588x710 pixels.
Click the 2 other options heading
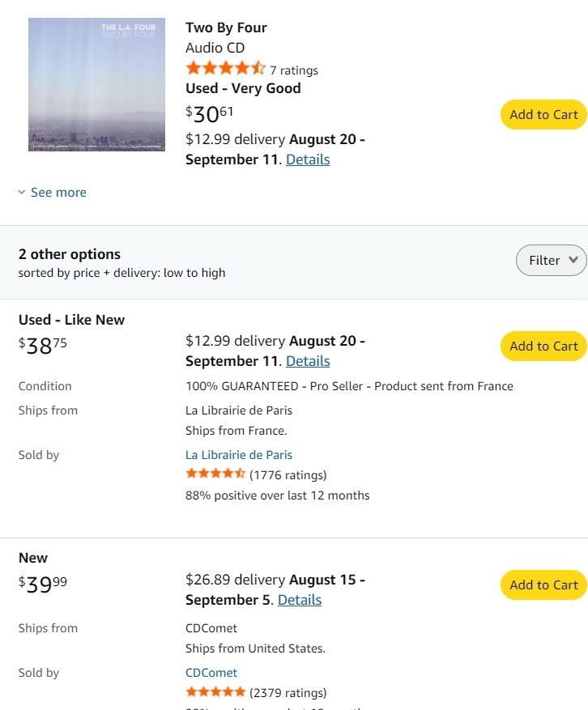70,254
